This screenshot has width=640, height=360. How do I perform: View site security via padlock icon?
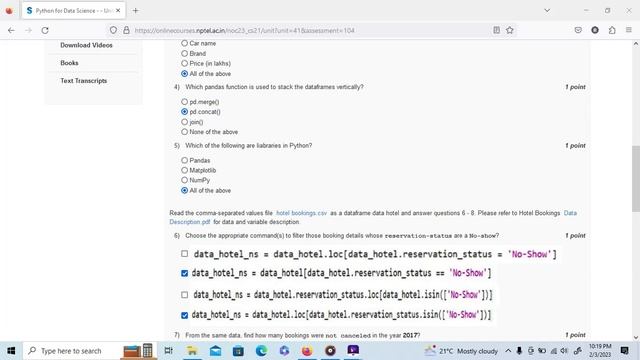[126, 30]
